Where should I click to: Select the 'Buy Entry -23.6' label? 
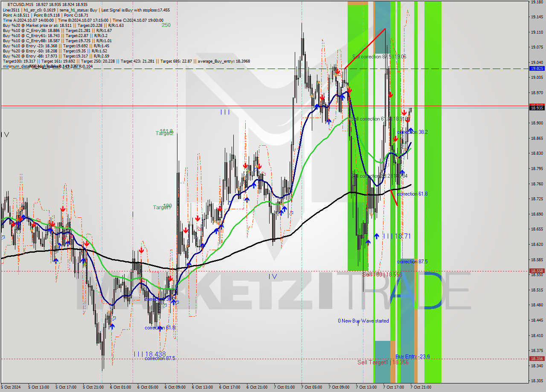coord(412,357)
